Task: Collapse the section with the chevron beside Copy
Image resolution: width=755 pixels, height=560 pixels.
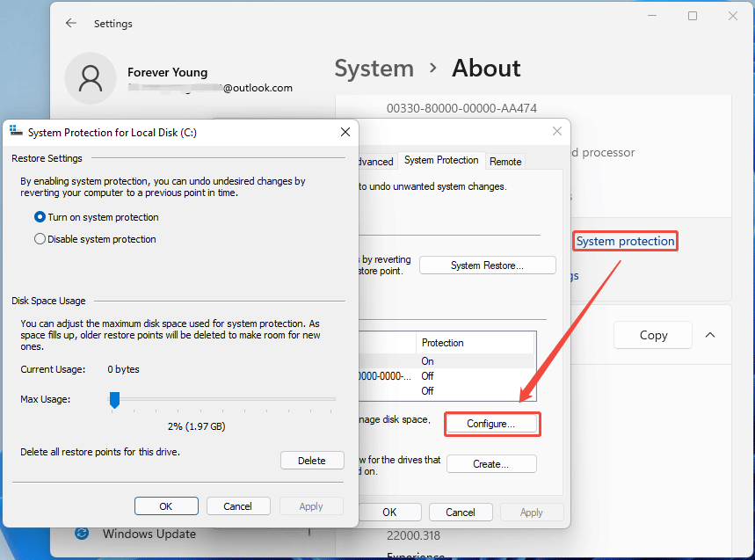Action: click(x=710, y=335)
